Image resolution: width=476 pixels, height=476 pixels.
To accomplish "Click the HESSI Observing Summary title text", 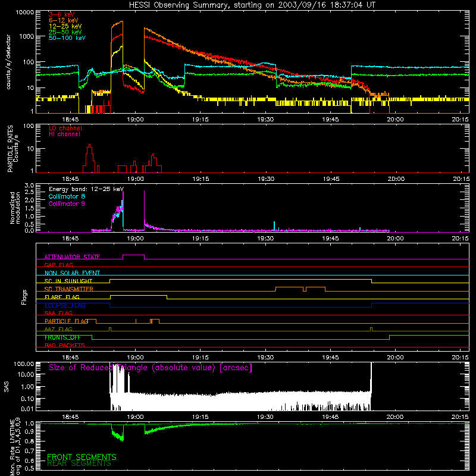I will point(252,5).
